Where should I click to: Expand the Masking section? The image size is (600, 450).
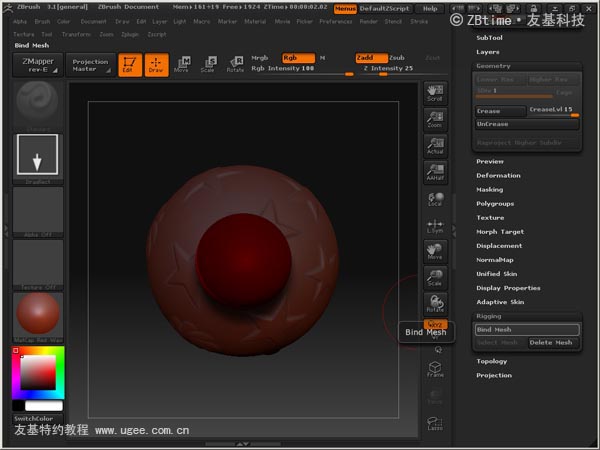(490, 189)
